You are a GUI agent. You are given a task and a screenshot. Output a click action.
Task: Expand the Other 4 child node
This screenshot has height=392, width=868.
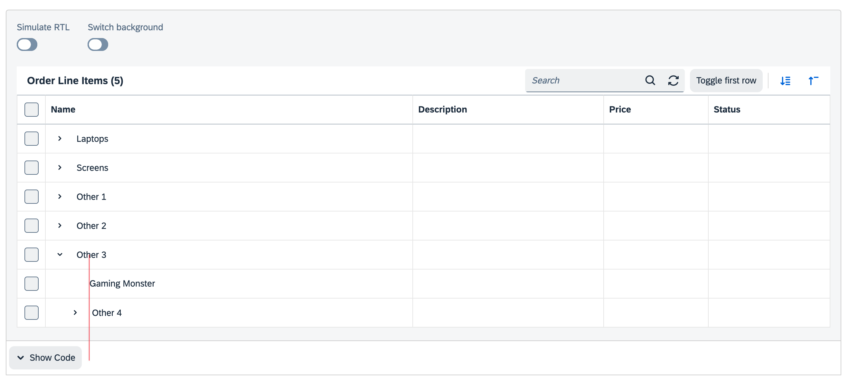[x=75, y=313]
